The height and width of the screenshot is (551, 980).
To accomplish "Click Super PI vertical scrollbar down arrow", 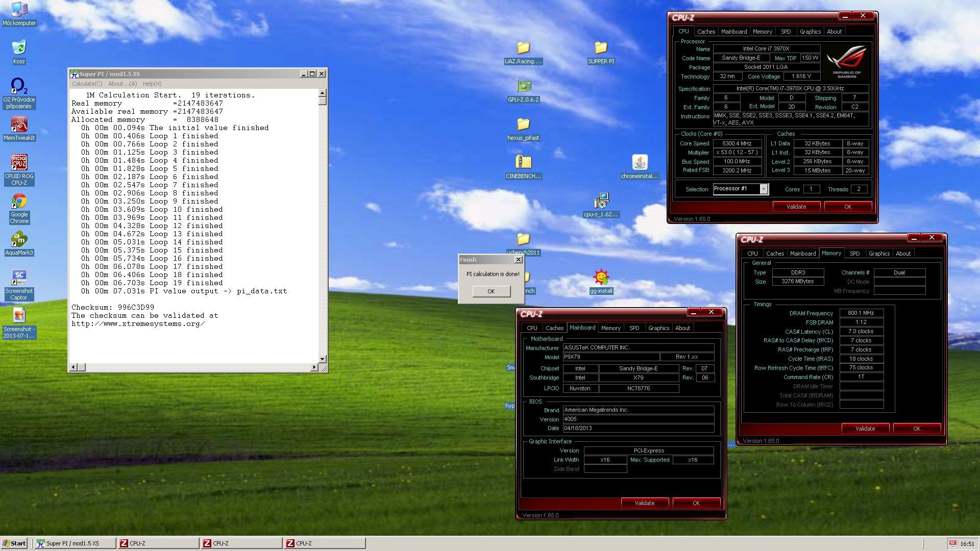I will point(323,359).
